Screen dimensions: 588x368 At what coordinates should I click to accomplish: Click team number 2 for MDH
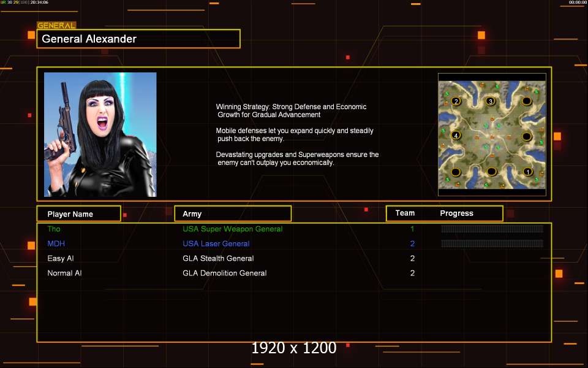tap(412, 243)
